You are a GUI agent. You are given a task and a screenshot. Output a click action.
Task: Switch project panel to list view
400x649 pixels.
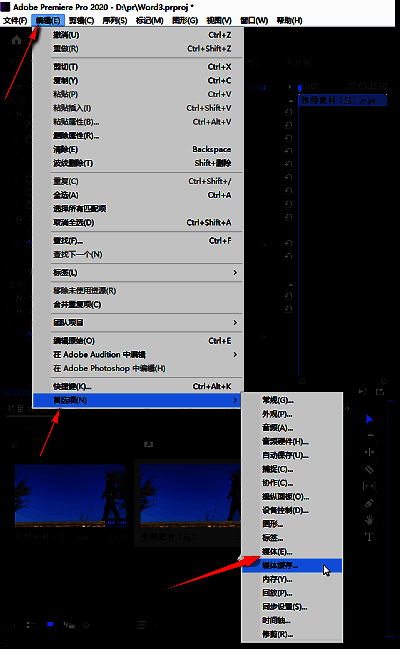[x=31, y=625]
